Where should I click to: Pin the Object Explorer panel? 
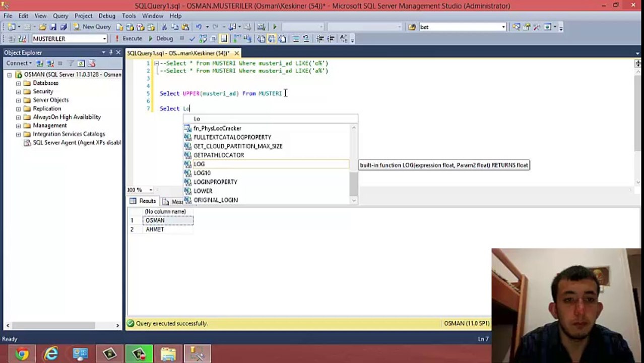[111, 52]
